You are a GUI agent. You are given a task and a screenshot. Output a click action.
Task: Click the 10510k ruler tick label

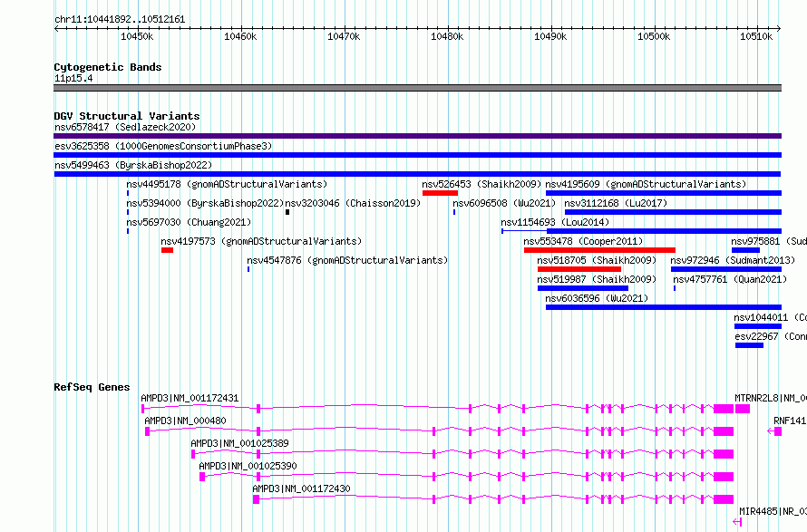pyautogui.click(x=756, y=36)
